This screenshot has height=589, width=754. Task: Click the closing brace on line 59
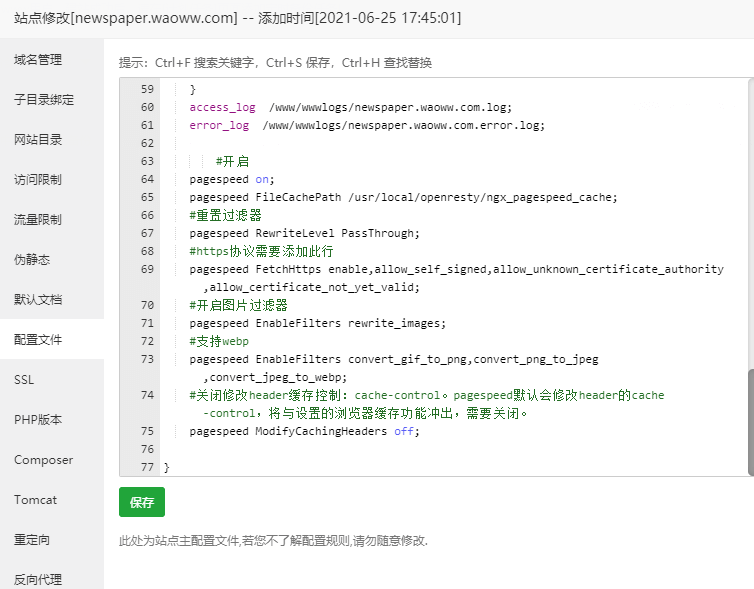[x=193, y=89]
